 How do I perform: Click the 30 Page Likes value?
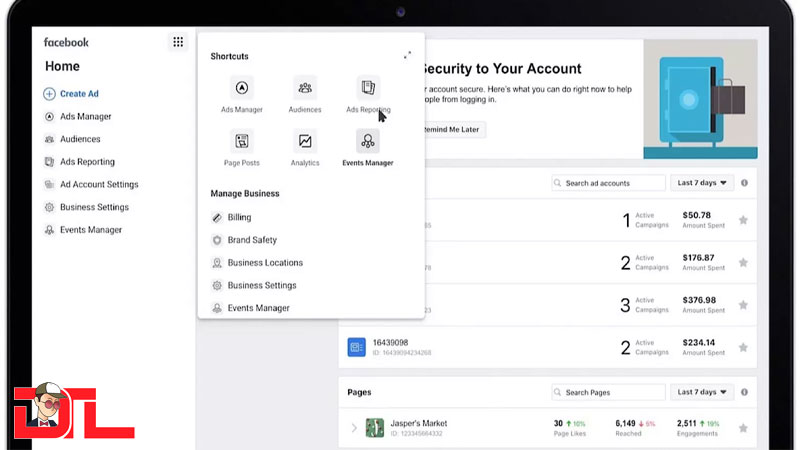pos(558,423)
